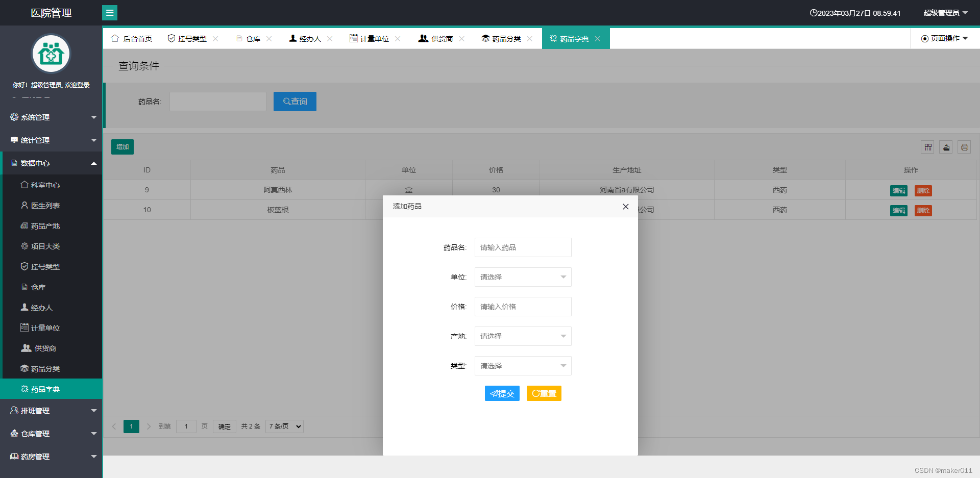Open 页面操作 dropdown menu

[945, 39]
